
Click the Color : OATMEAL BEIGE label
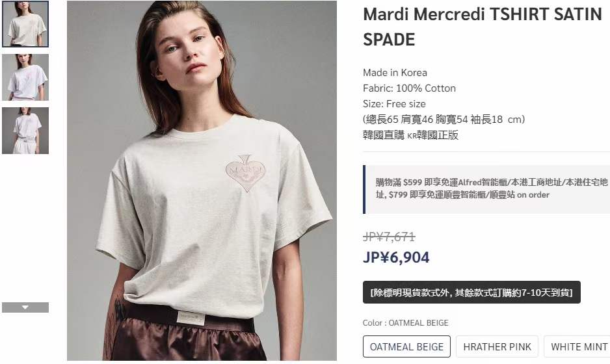coord(405,323)
